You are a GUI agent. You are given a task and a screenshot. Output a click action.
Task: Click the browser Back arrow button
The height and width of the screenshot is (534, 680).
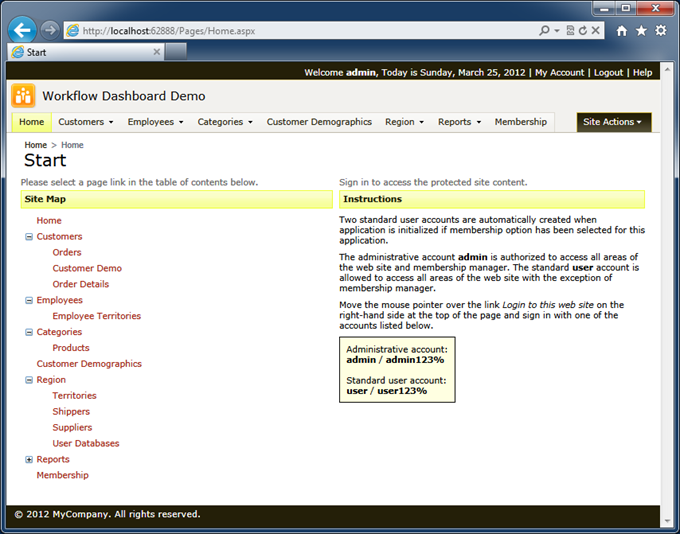22,30
